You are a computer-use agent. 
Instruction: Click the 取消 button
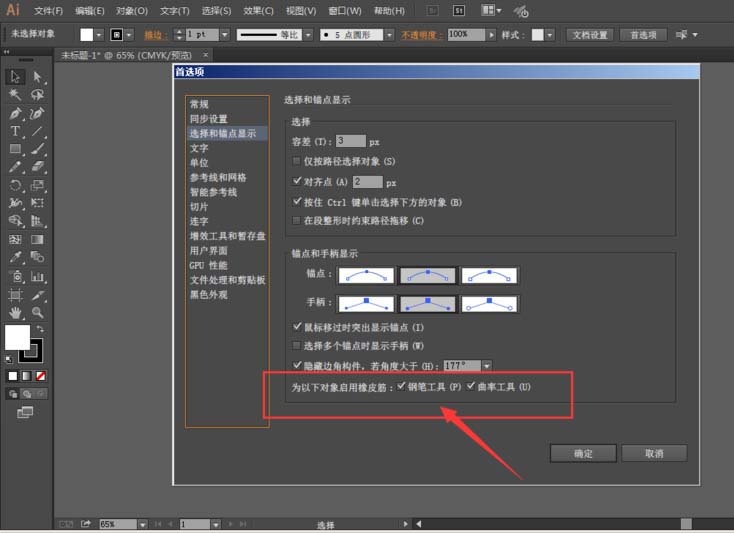click(x=654, y=453)
